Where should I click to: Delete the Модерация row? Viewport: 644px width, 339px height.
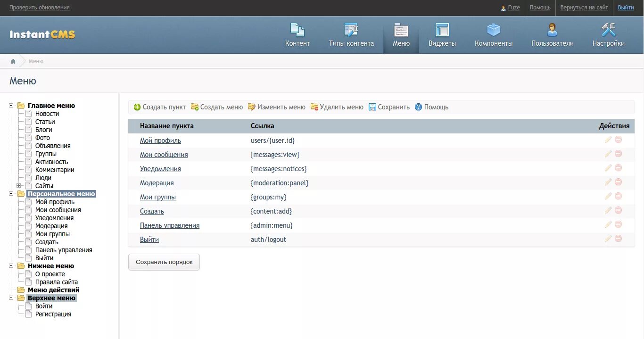pos(618,182)
